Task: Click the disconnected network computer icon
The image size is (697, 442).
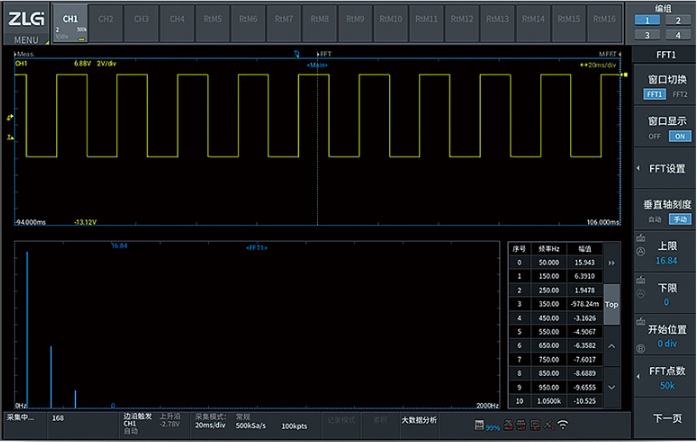Action: (535, 425)
